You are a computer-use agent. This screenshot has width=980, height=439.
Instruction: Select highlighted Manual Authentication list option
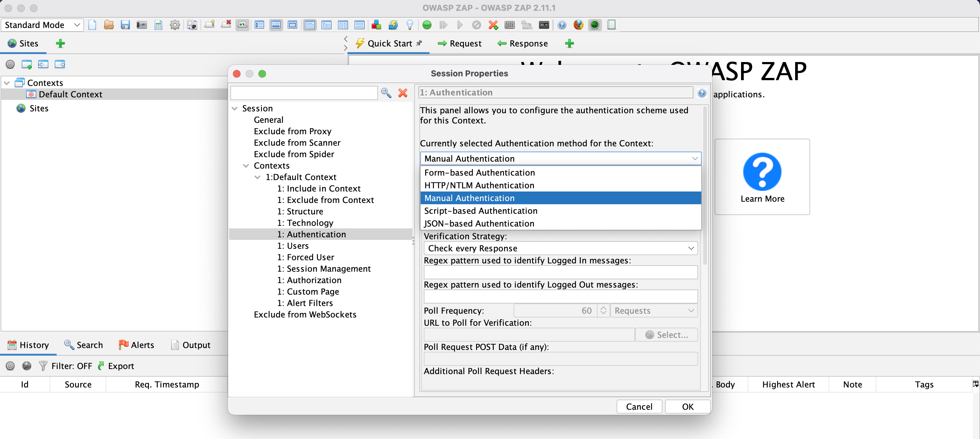tap(560, 198)
